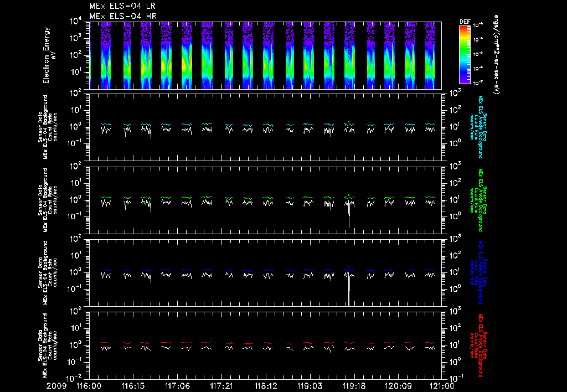Select the blue anode background count rate label
The height and width of the screenshot is (392, 567).
(478, 272)
